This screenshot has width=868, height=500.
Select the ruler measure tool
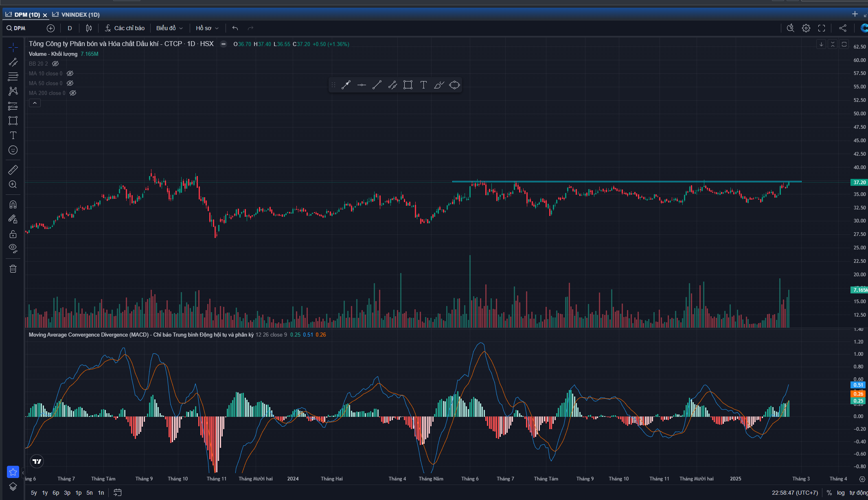[13, 170]
